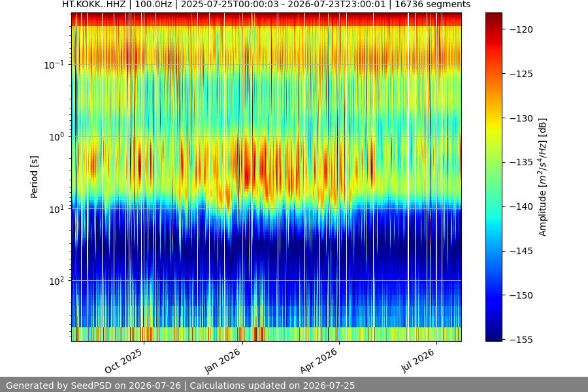Image resolution: width=588 pixels, height=392 pixels.
Task: Click the 'Period [s]' y-axis label
Action: (34, 177)
